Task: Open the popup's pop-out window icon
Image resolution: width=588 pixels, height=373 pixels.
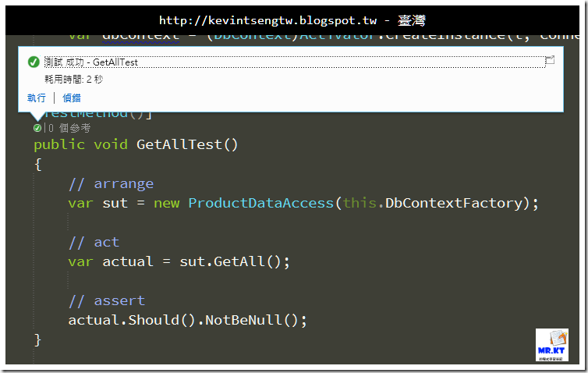Action: tap(550, 60)
